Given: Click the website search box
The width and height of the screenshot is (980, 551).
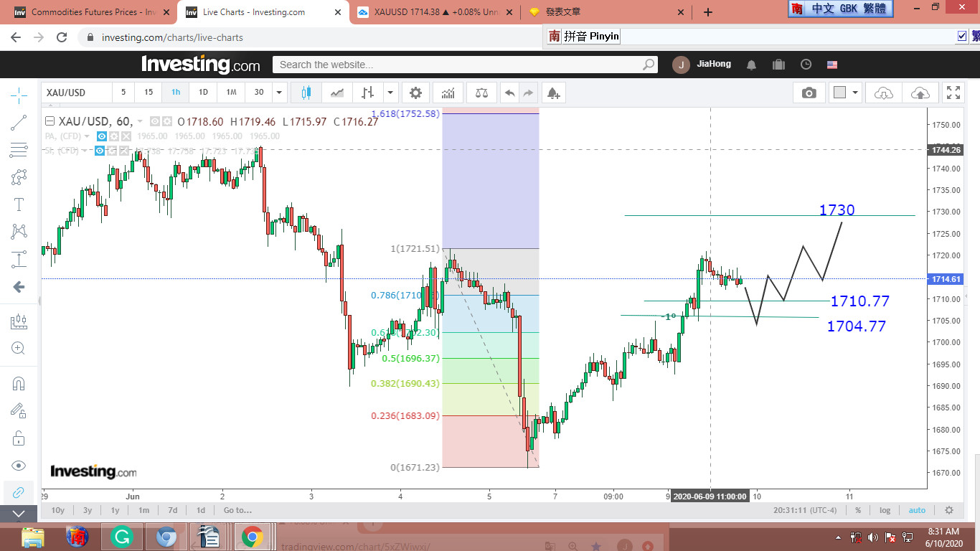Looking at the screenshot, I should tap(465, 65).
